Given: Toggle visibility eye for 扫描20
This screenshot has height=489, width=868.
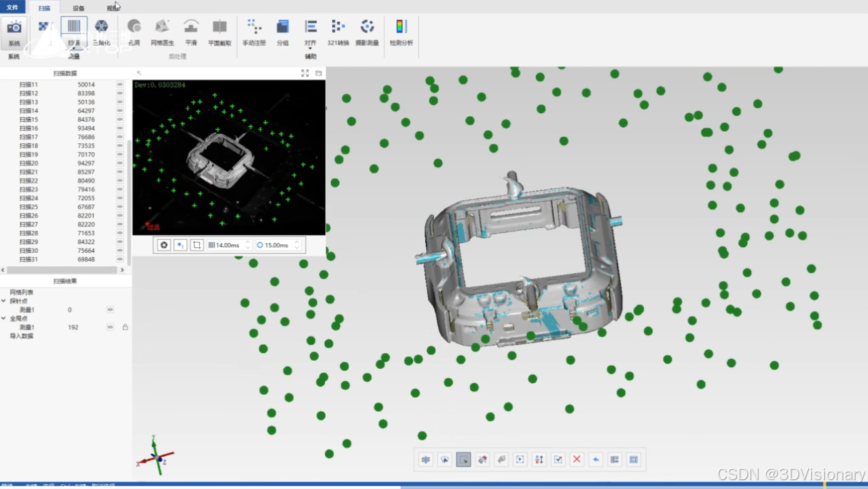Looking at the screenshot, I should point(120,163).
